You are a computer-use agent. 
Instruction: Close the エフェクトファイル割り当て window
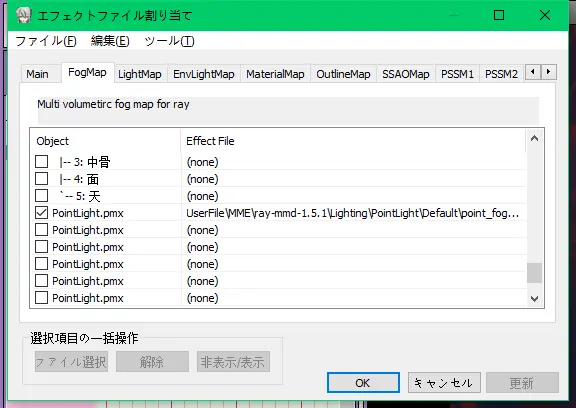click(545, 15)
